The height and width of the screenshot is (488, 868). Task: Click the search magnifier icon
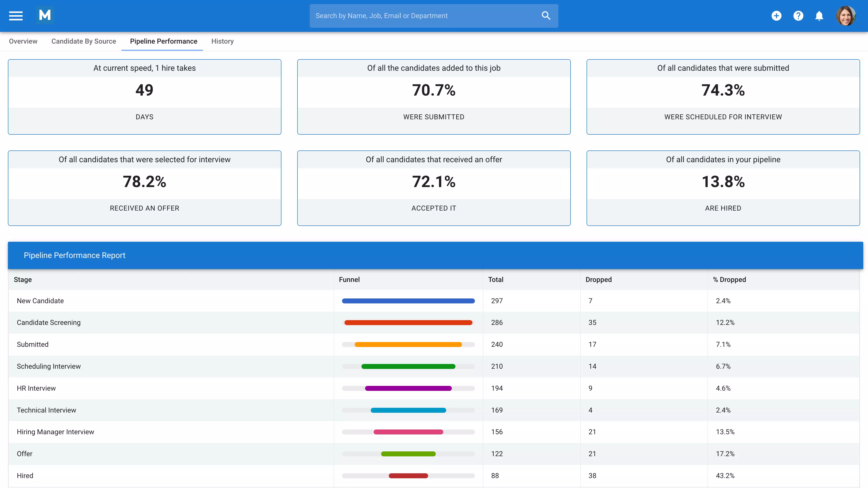[546, 16]
